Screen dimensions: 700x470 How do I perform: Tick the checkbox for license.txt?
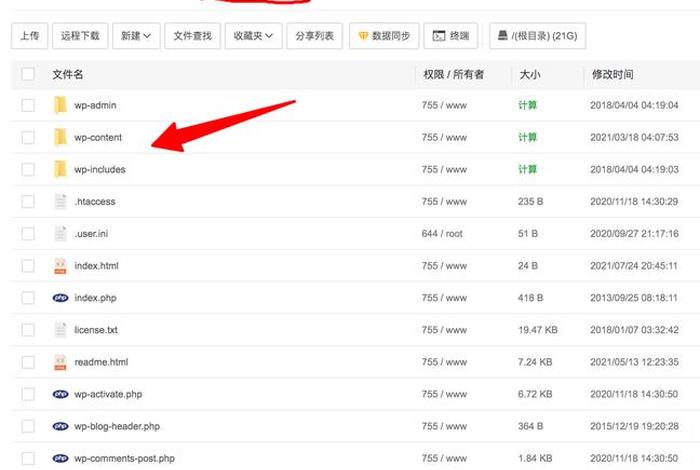point(28,330)
